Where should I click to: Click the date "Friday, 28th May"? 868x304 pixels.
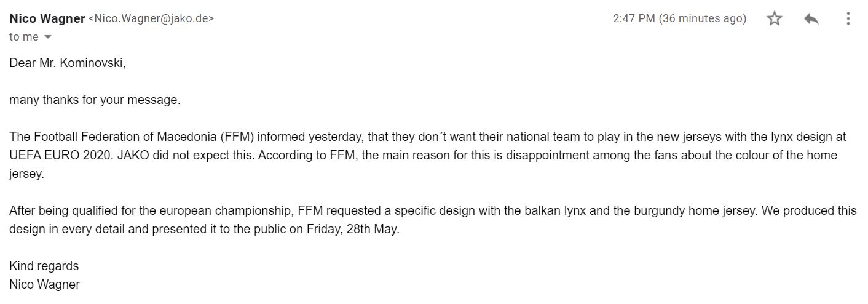click(352, 229)
